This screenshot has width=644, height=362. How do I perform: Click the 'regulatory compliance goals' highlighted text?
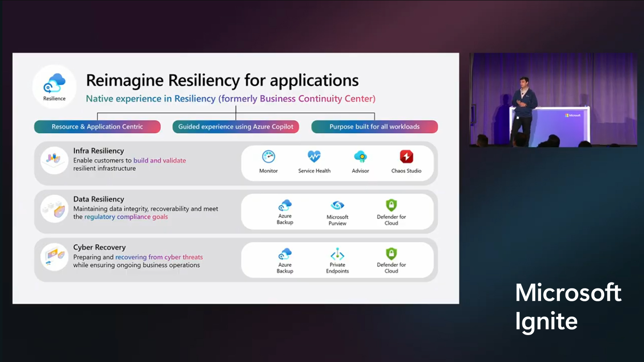coord(126,217)
